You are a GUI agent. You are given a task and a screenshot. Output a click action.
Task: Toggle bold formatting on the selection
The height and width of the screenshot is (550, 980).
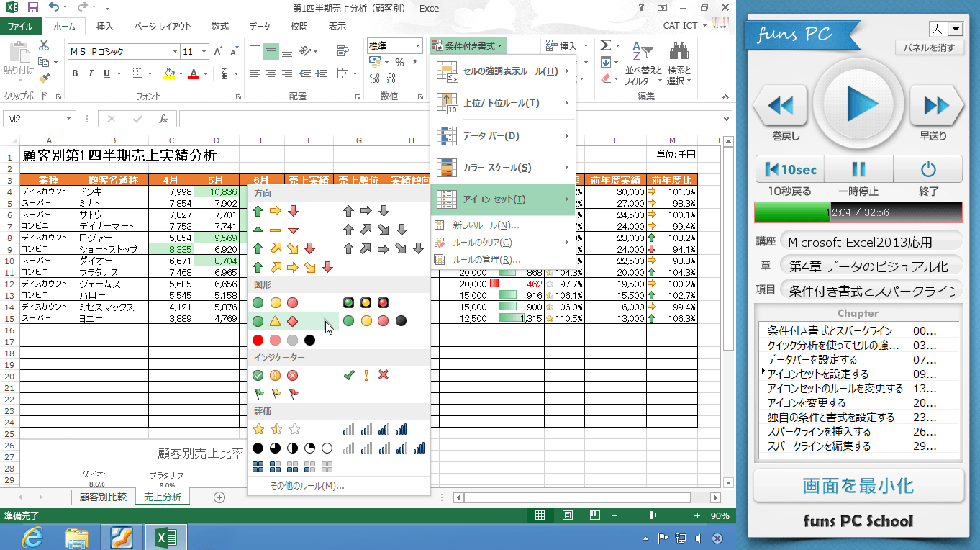(74, 73)
